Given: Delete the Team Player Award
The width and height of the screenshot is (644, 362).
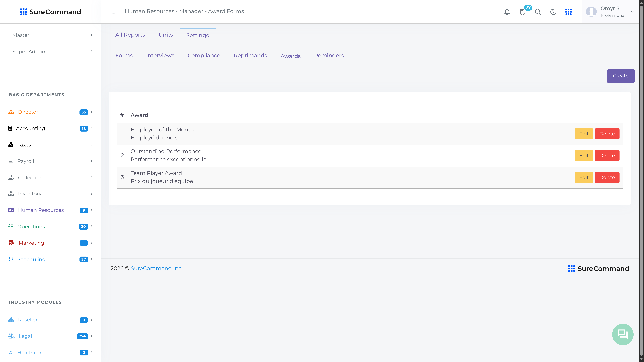Looking at the screenshot, I should [x=607, y=177].
